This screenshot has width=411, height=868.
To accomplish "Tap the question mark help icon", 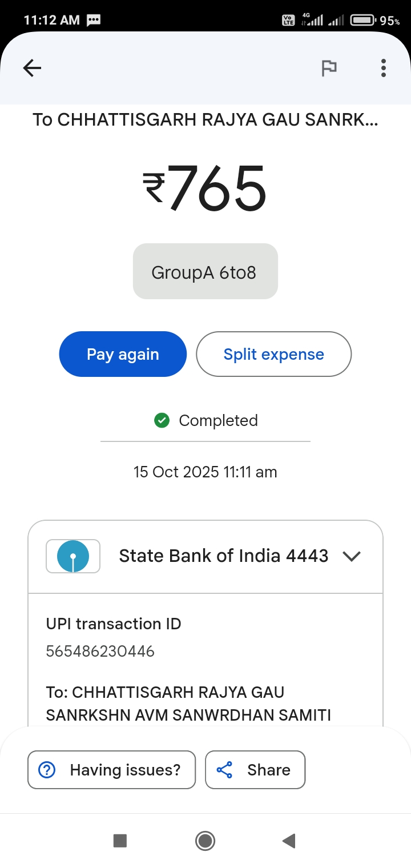I will 46,770.
